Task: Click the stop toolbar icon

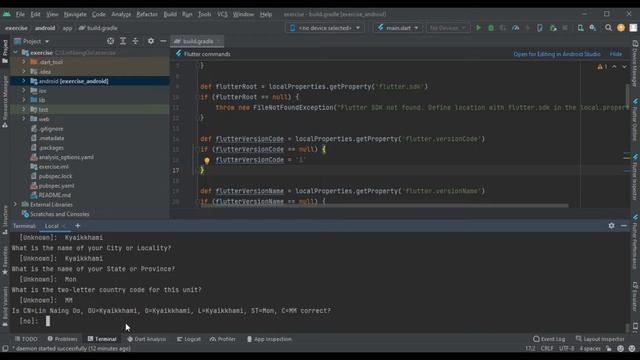Action: [565, 28]
